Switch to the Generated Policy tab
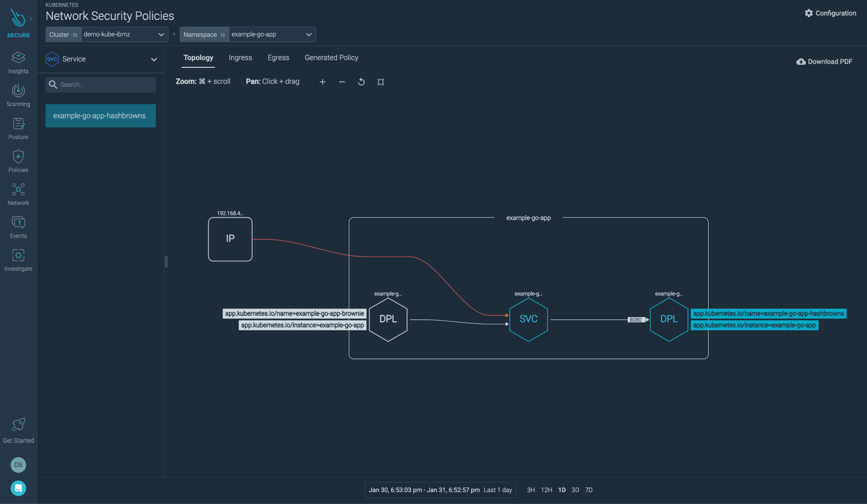The image size is (867, 504). point(331,58)
